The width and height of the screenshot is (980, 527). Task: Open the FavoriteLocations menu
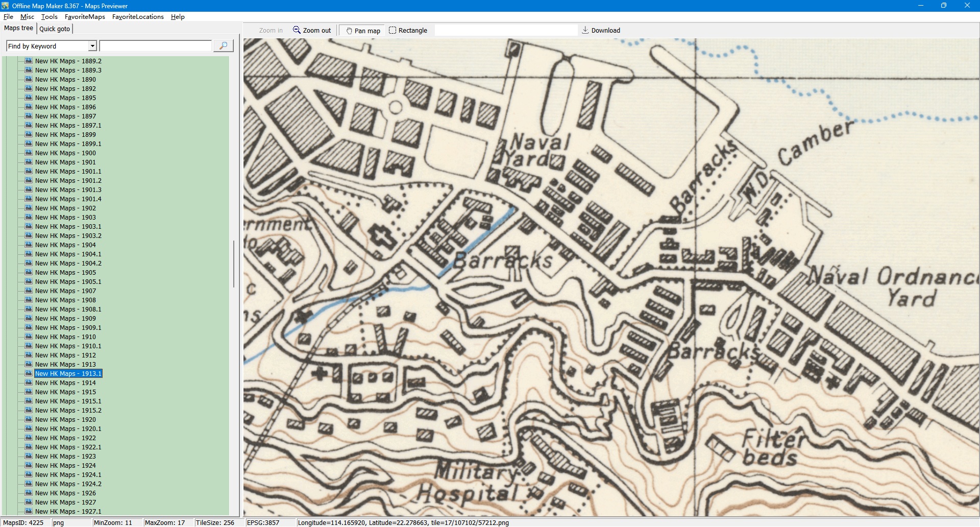[138, 17]
